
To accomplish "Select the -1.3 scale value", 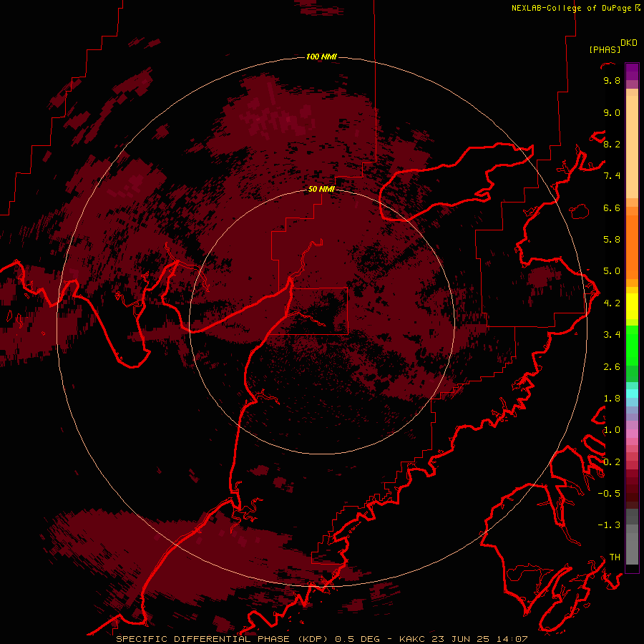I will coord(609,525).
